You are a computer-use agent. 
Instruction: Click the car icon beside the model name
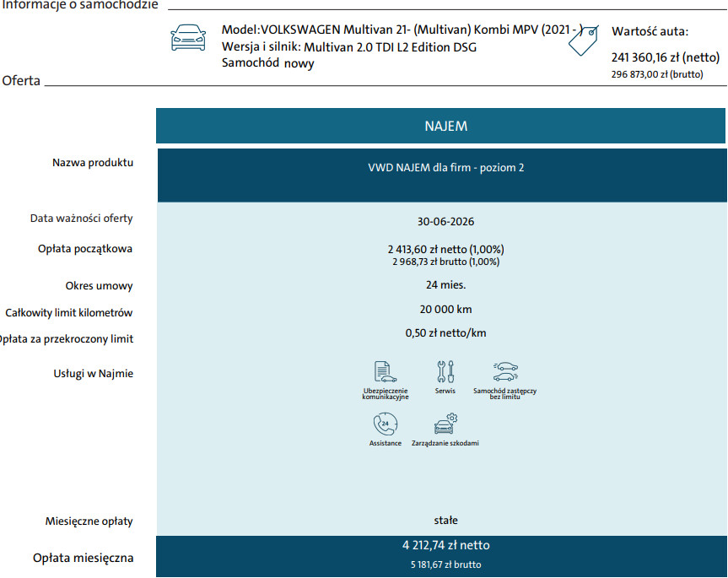coord(187,38)
